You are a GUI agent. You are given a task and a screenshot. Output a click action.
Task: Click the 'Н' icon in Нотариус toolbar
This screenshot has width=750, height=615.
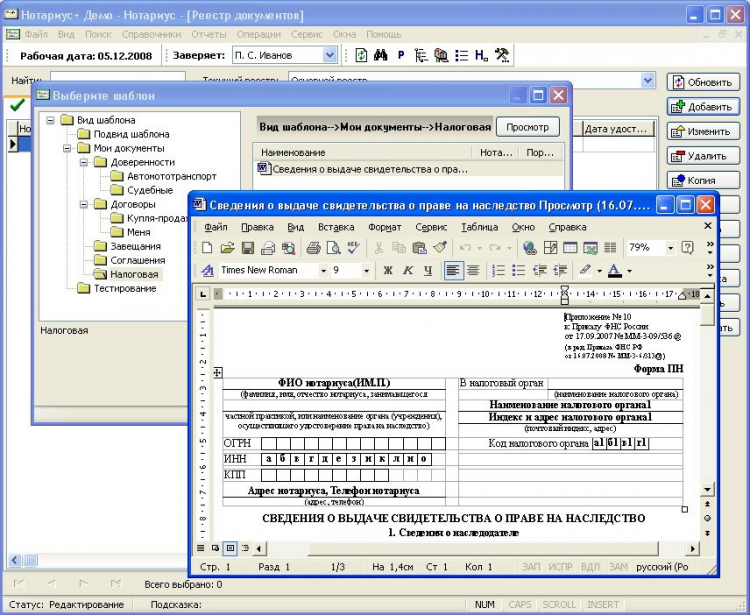pos(481,55)
